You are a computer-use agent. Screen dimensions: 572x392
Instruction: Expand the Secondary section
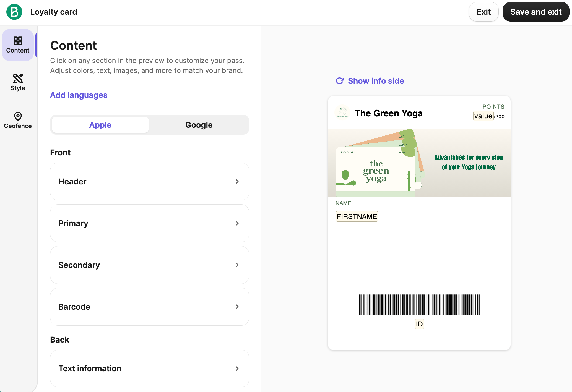point(150,265)
